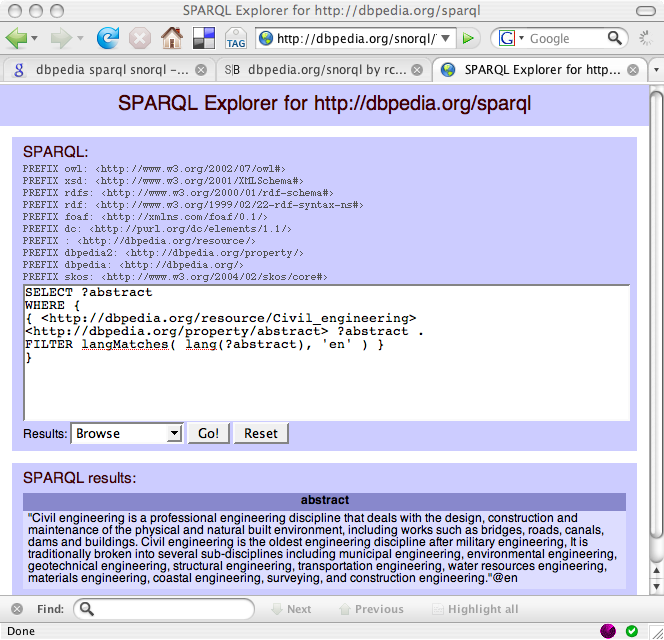Reload the page with the blue refresh icon
The width and height of the screenshot is (664, 640).
point(108,39)
